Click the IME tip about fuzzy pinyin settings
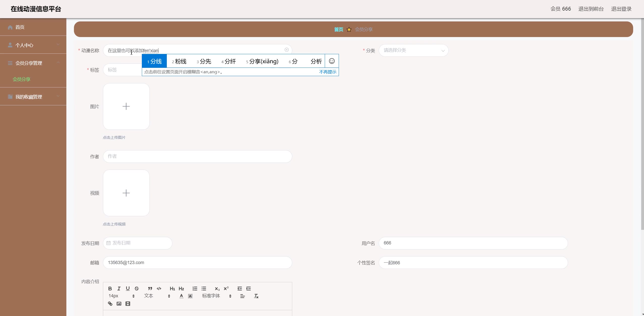 (183, 72)
